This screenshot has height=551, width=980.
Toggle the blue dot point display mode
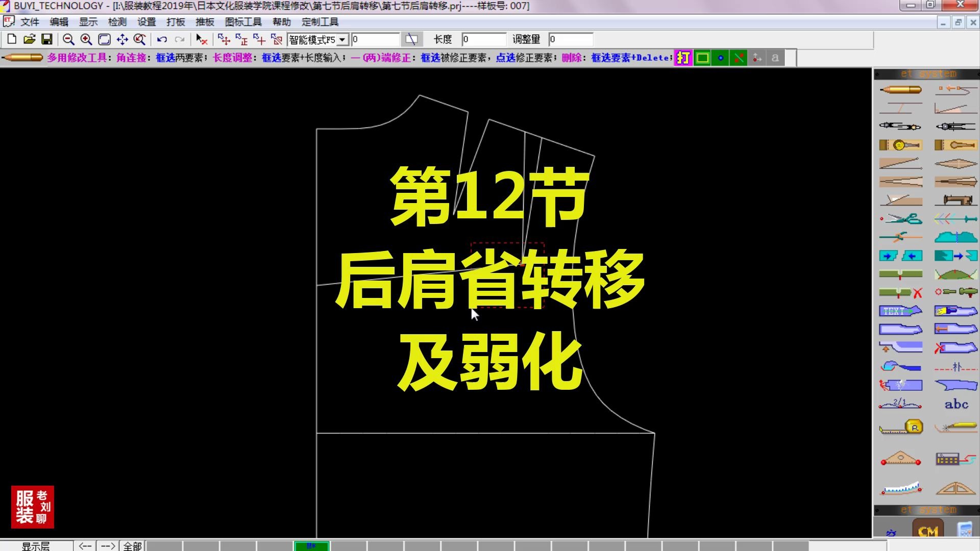(720, 58)
